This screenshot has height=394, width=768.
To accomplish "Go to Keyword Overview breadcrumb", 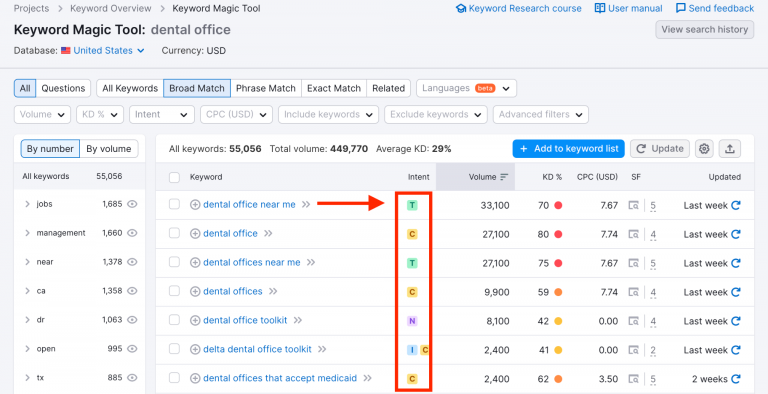I will (x=111, y=8).
